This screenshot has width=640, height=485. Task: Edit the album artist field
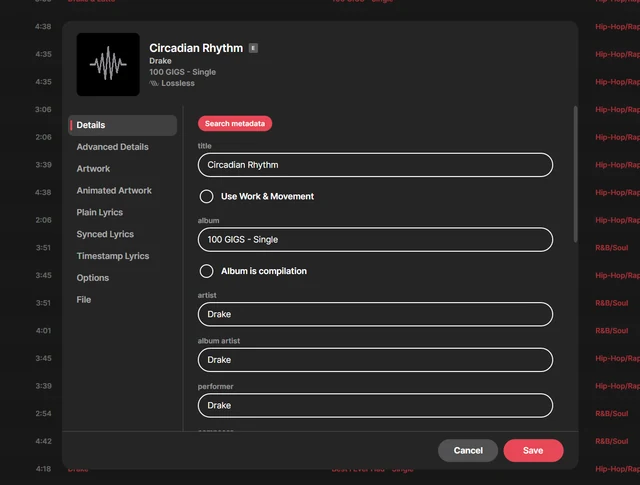[375, 360]
